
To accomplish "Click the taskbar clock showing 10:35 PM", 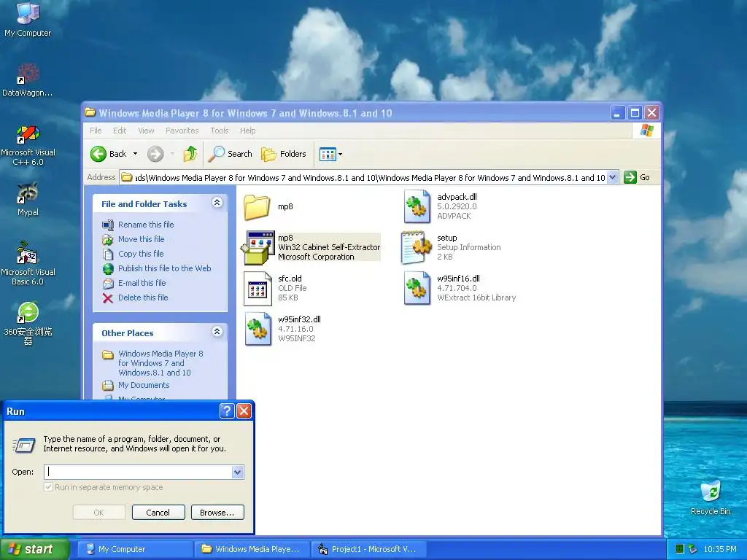I will [x=720, y=549].
